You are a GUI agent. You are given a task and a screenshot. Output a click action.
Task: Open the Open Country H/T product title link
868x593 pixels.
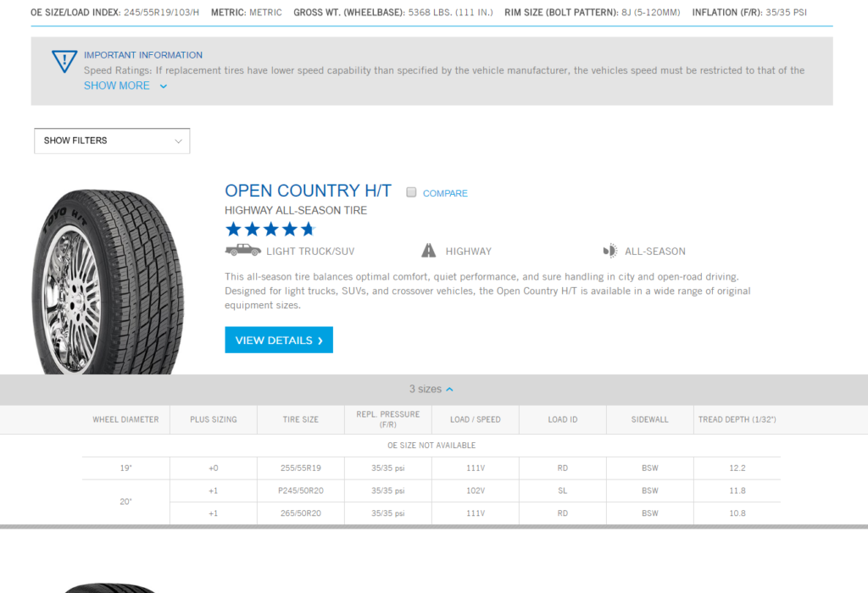(x=308, y=191)
